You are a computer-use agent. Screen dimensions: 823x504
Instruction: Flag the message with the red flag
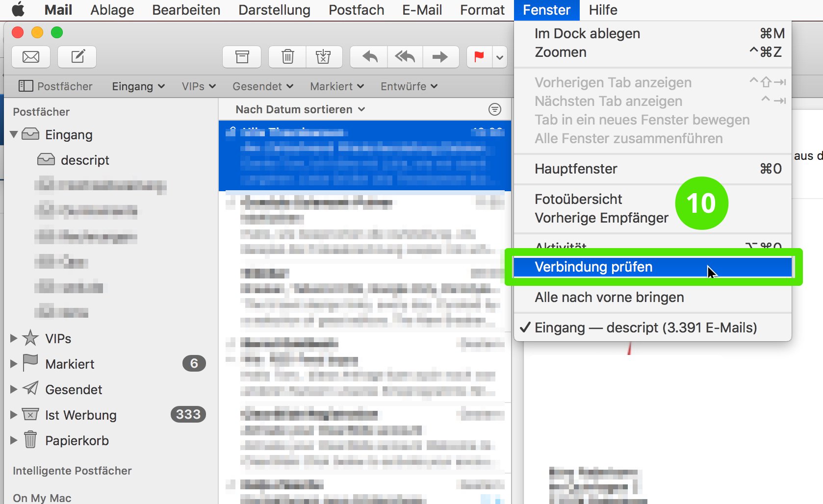point(479,57)
